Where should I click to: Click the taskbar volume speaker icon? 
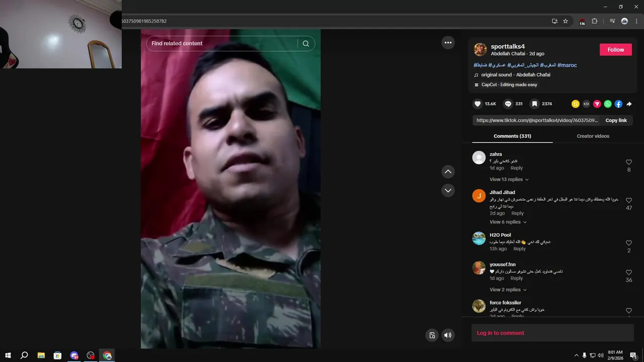[600, 355]
